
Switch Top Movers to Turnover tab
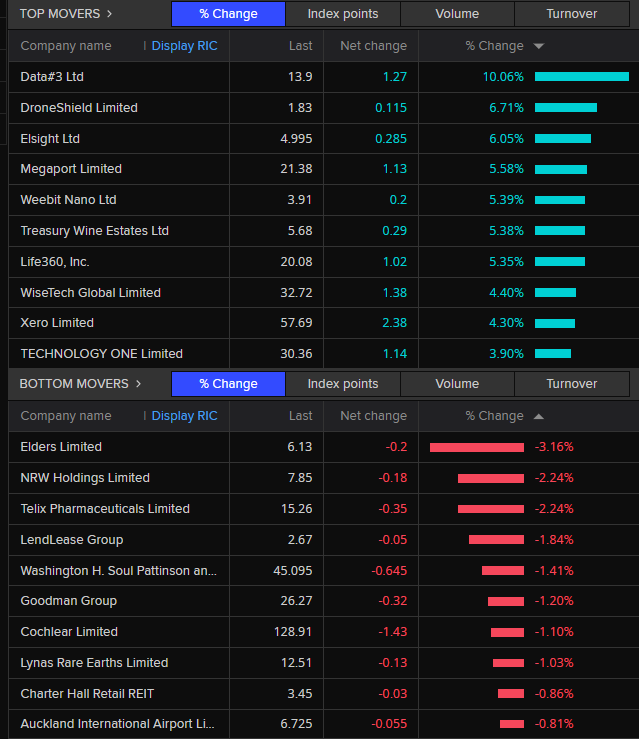572,14
